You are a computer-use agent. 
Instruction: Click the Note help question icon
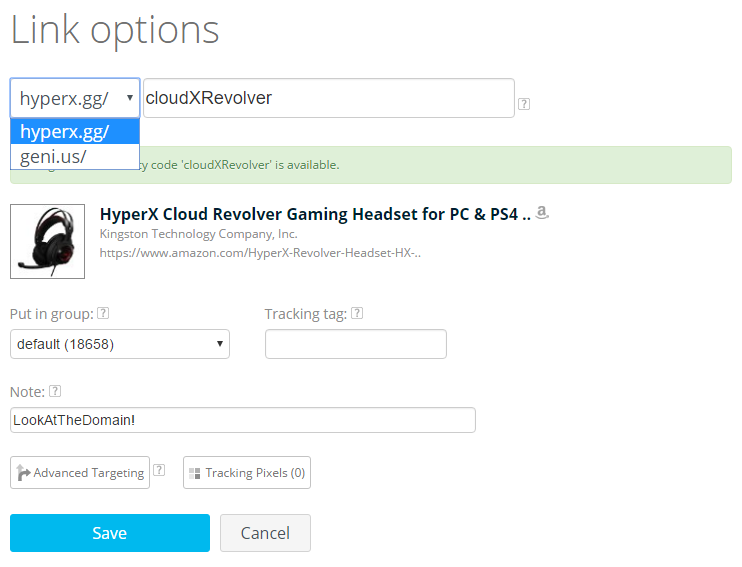(x=55, y=391)
